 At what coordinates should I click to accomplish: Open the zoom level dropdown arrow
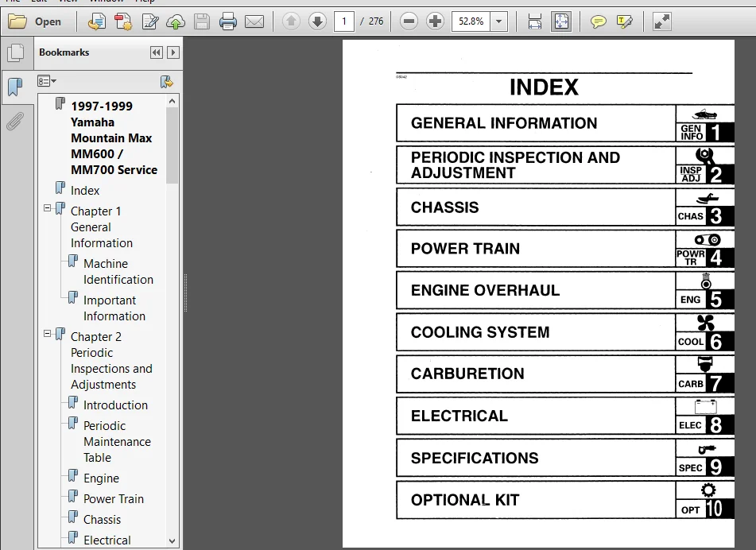click(499, 21)
